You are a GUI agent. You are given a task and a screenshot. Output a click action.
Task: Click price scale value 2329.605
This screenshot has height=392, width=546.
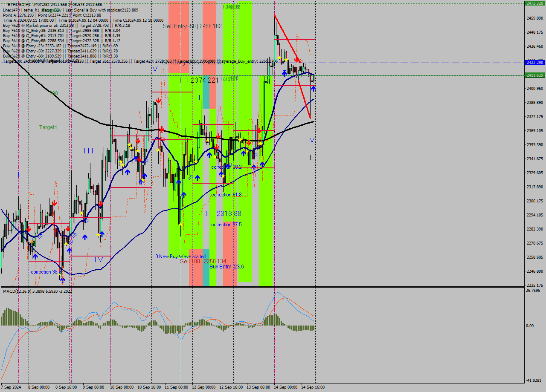[534, 173]
